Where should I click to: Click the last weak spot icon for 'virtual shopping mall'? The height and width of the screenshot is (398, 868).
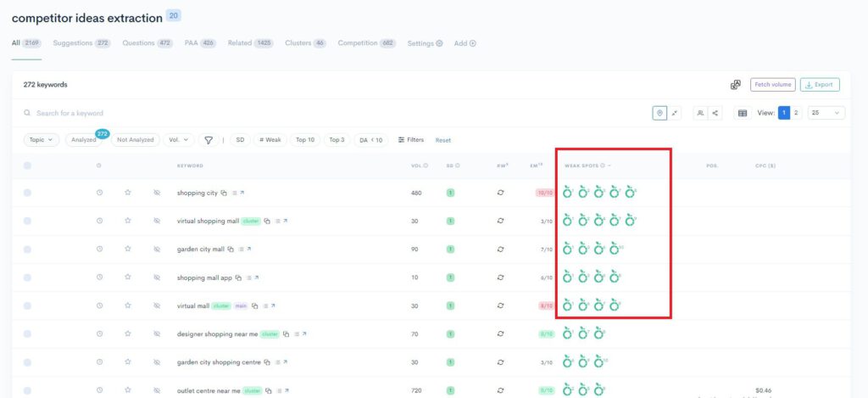[630, 221]
